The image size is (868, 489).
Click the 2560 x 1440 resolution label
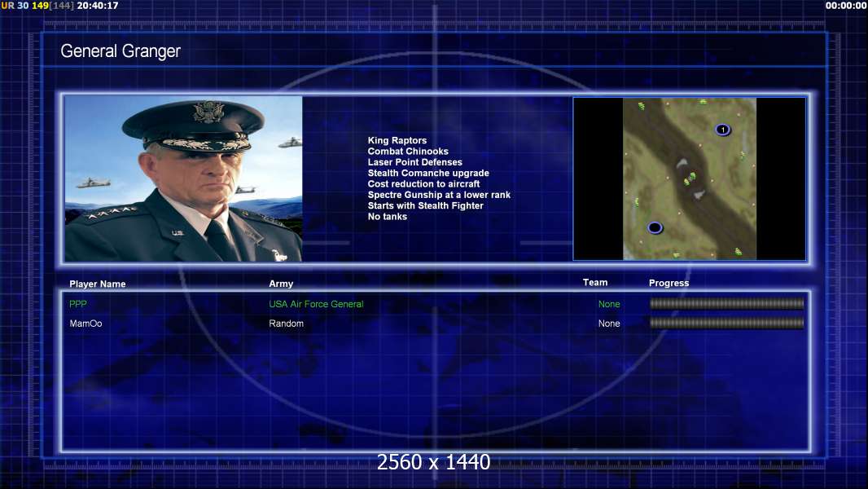tap(433, 462)
